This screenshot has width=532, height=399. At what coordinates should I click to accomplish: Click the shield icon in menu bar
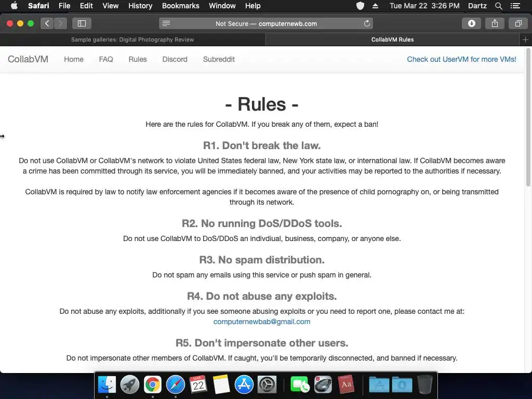pyautogui.click(x=361, y=6)
